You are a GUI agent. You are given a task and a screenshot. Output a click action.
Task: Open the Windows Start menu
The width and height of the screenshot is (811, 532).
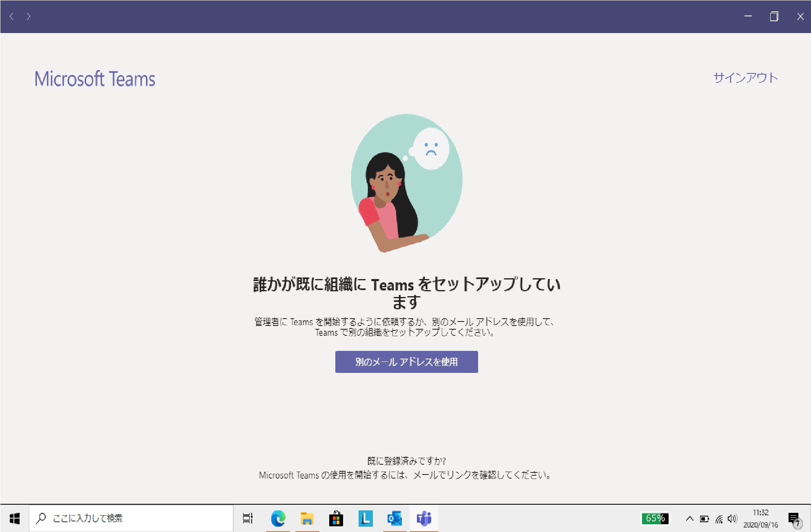pyautogui.click(x=15, y=519)
